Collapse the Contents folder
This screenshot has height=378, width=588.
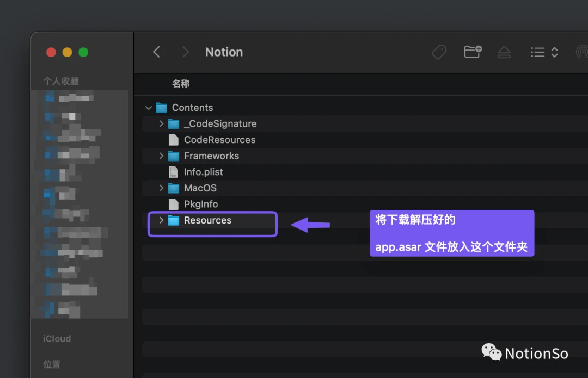(x=149, y=108)
